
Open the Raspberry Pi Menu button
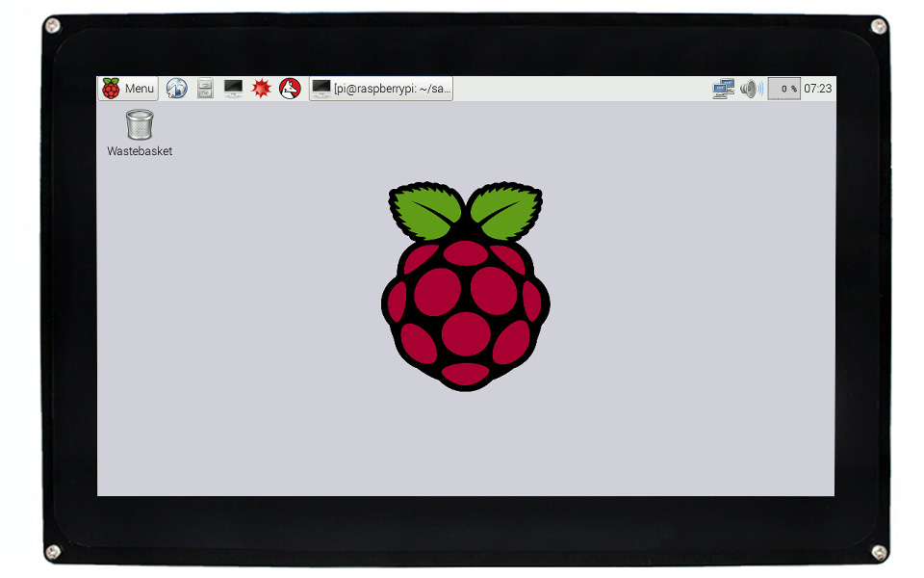pyautogui.click(x=128, y=89)
